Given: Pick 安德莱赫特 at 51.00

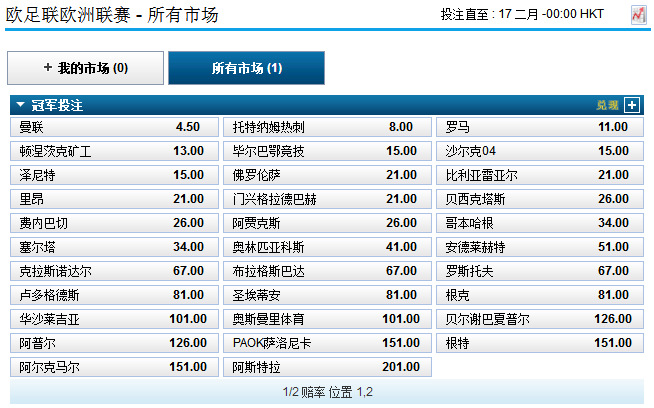Looking at the screenshot, I should click(540, 247).
